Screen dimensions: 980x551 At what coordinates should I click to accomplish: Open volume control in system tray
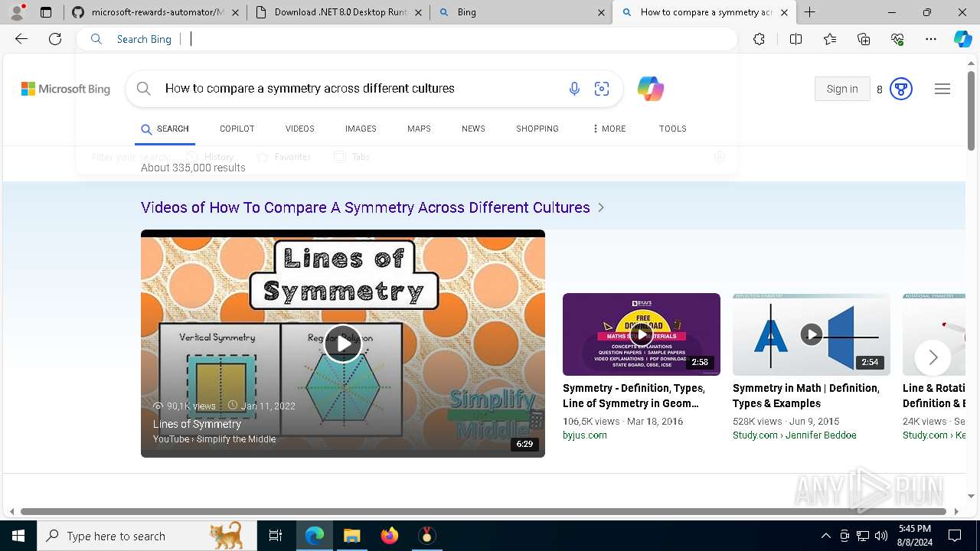[881, 536]
